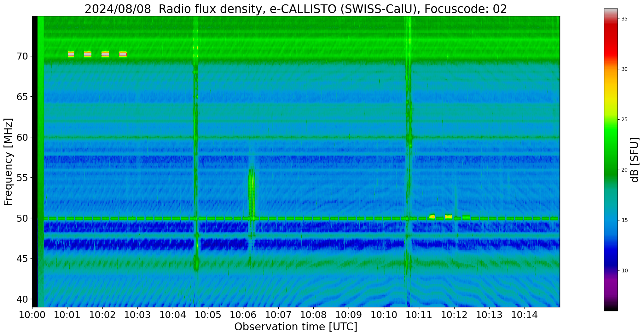The image size is (644, 336).
Task: Click the 10:02 time tick label
Action: click(x=102, y=315)
